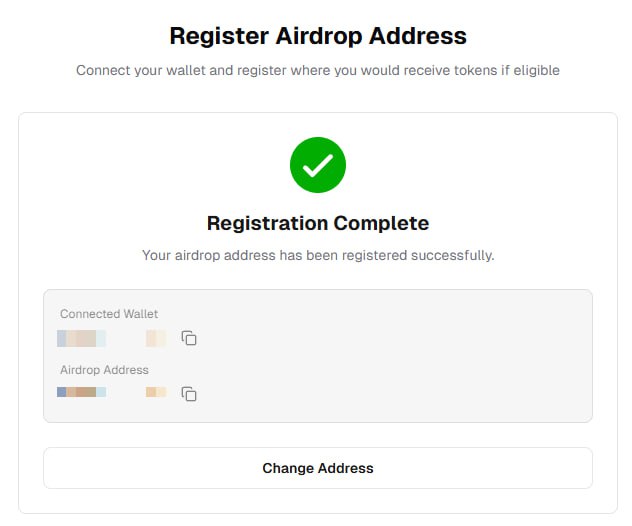This screenshot has width=632, height=526.
Task: Click the word 'Wallet' in Connected Wallet label
Action: pyautogui.click(x=139, y=314)
